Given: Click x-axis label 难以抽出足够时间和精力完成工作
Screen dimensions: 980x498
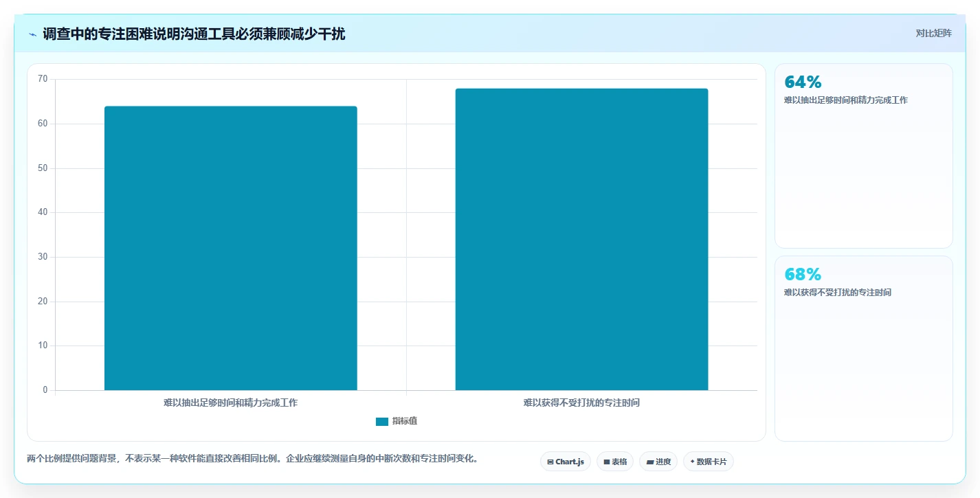Looking at the screenshot, I should point(231,403).
